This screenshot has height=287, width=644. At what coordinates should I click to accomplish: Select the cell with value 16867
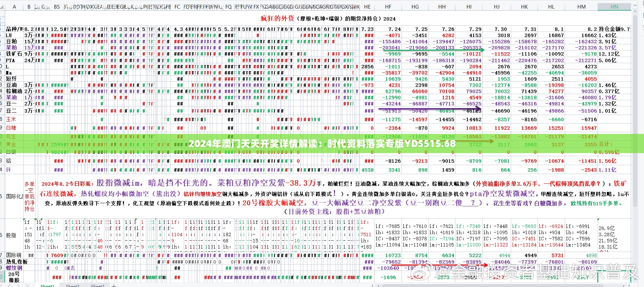[551, 35]
